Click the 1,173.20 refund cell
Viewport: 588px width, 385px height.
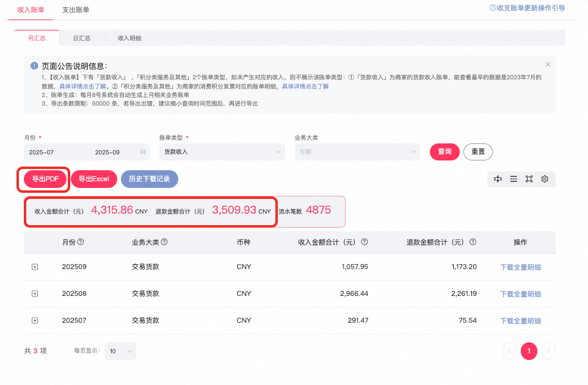pyautogui.click(x=464, y=267)
